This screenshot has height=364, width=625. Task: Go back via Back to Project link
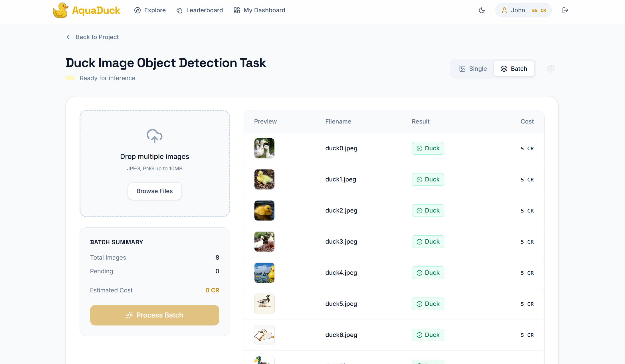pos(97,37)
